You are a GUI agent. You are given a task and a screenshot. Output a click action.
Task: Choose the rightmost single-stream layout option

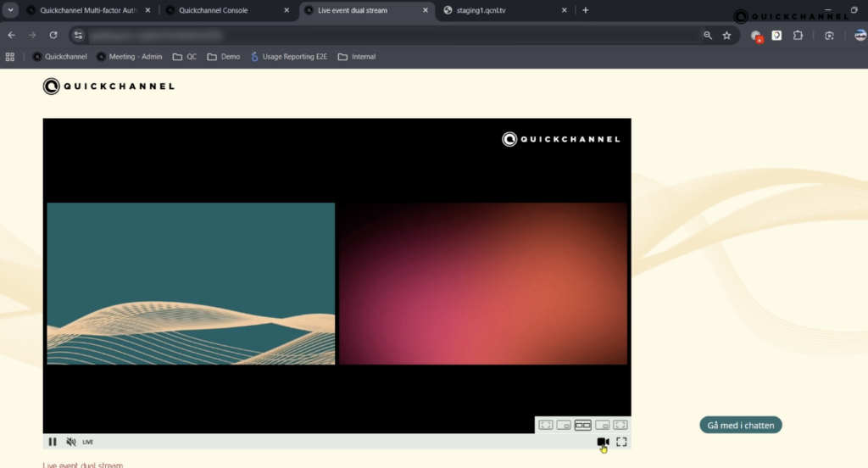(x=620, y=425)
